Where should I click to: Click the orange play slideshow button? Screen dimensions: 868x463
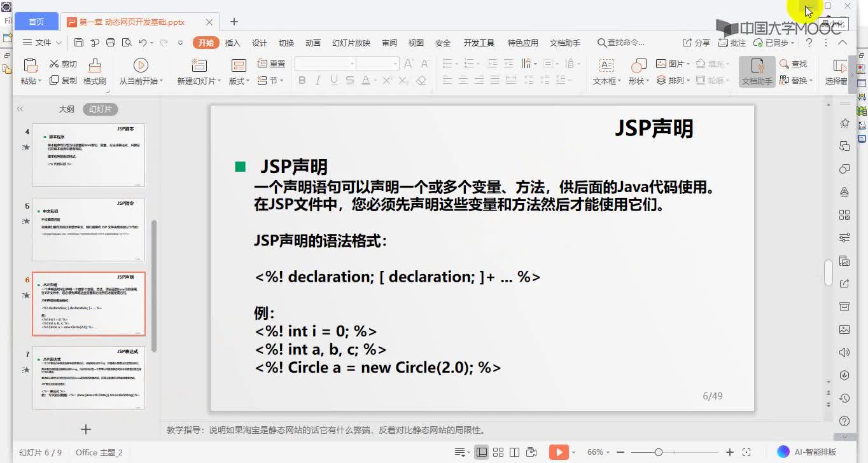point(559,452)
